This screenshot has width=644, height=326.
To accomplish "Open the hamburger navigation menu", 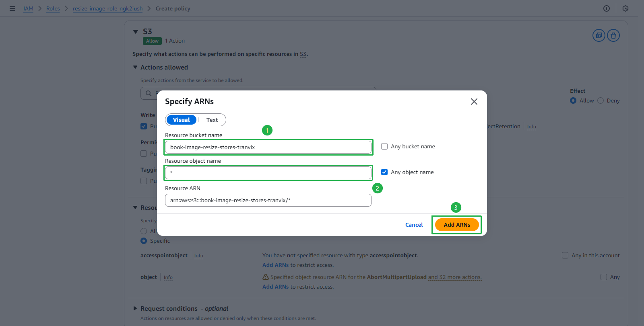I will click(12, 8).
